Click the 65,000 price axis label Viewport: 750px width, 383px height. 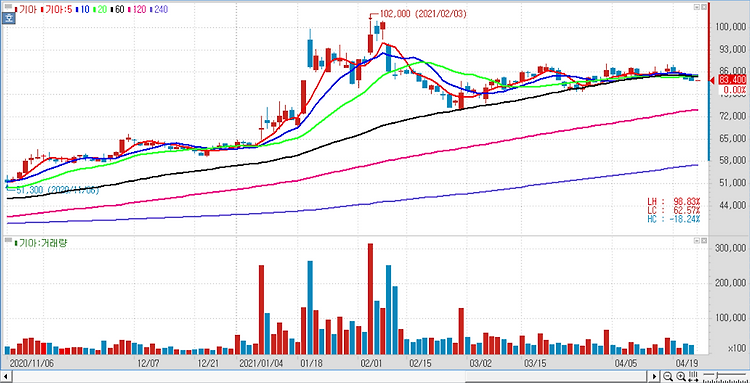[x=732, y=139]
